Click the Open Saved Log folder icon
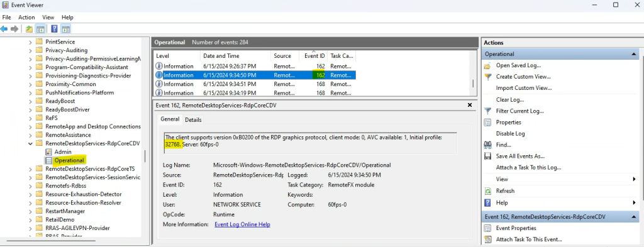The height and width of the screenshot is (247, 644). pos(487,65)
